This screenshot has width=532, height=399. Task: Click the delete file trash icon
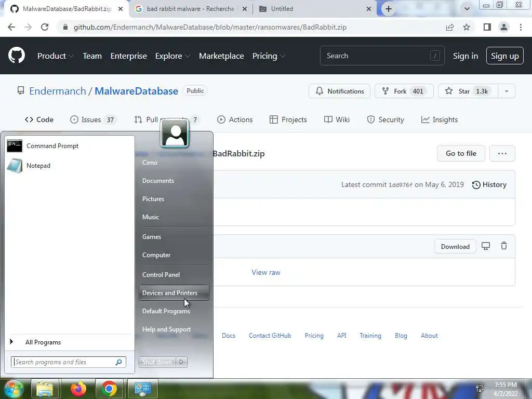point(504,246)
